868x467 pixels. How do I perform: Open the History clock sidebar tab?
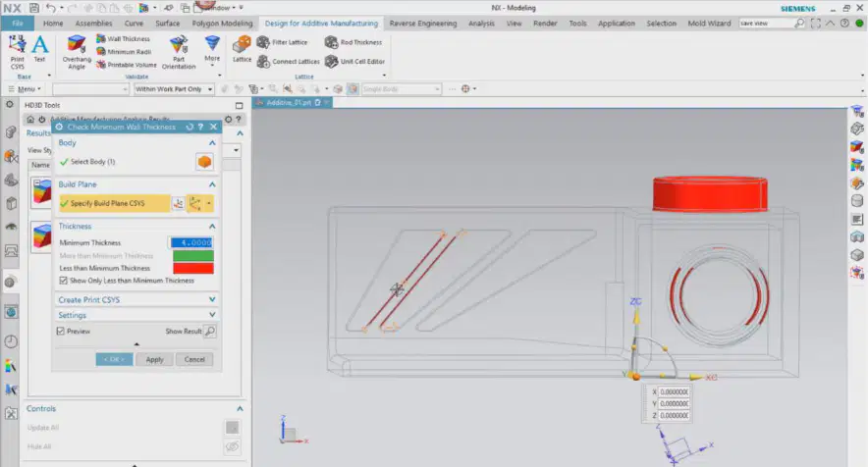11,341
